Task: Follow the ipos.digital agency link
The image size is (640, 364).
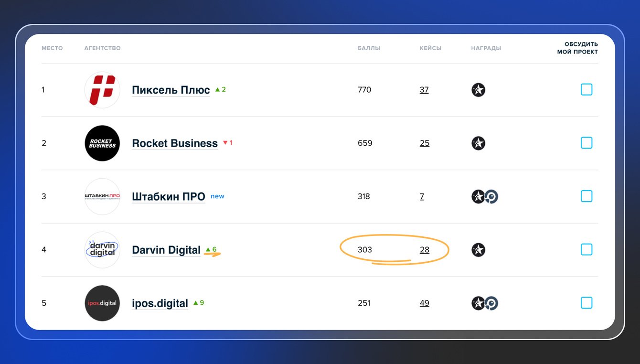Action: click(x=160, y=303)
